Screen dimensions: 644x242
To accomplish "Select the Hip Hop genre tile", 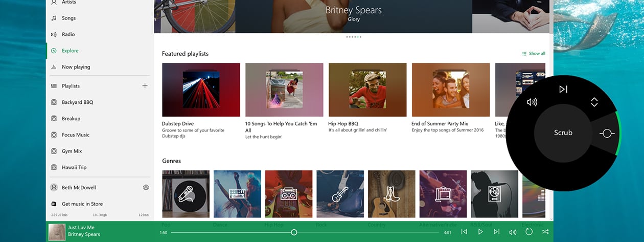I will [x=289, y=194].
